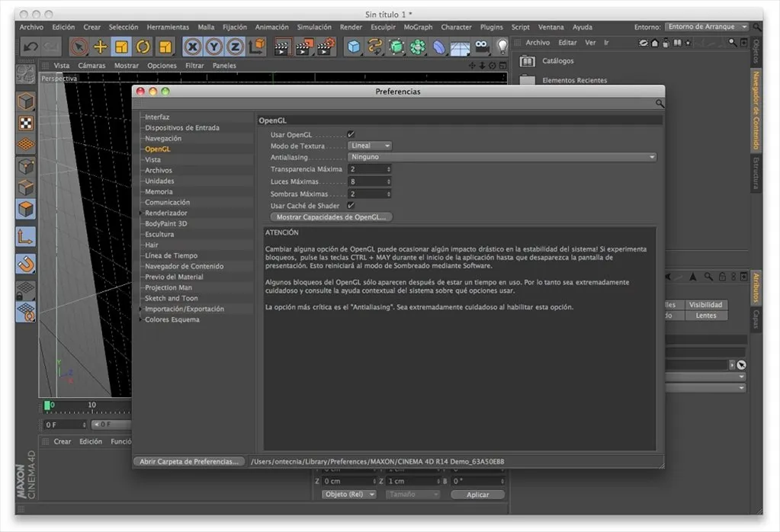Open the MoGraph menu
This screenshot has height=532, width=780.
click(x=418, y=27)
